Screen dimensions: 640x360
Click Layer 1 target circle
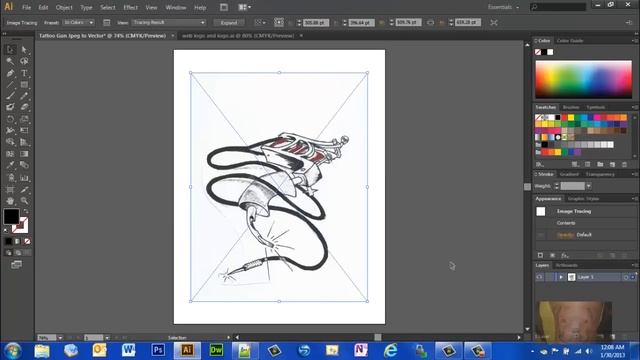click(x=625, y=277)
